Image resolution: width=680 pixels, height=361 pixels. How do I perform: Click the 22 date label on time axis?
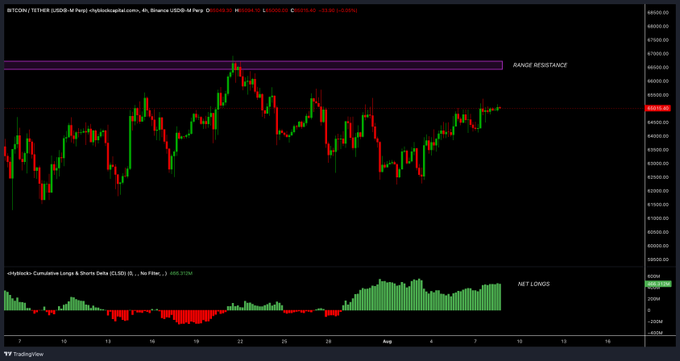(240, 341)
